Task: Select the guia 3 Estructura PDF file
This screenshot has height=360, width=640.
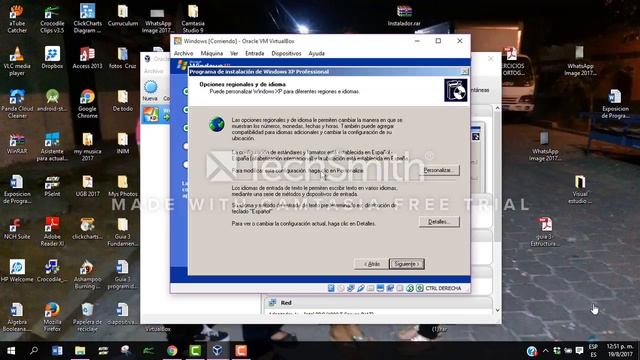Action: (x=545, y=232)
